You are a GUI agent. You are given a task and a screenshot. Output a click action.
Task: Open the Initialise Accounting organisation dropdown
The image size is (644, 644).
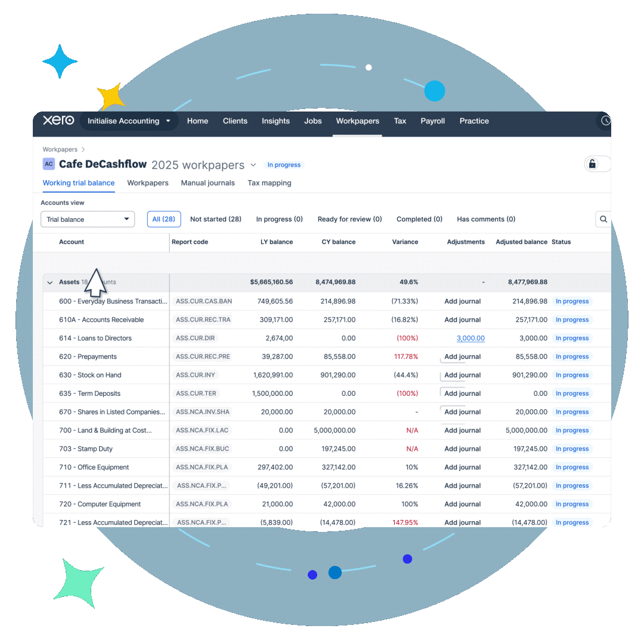pyautogui.click(x=129, y=121)
